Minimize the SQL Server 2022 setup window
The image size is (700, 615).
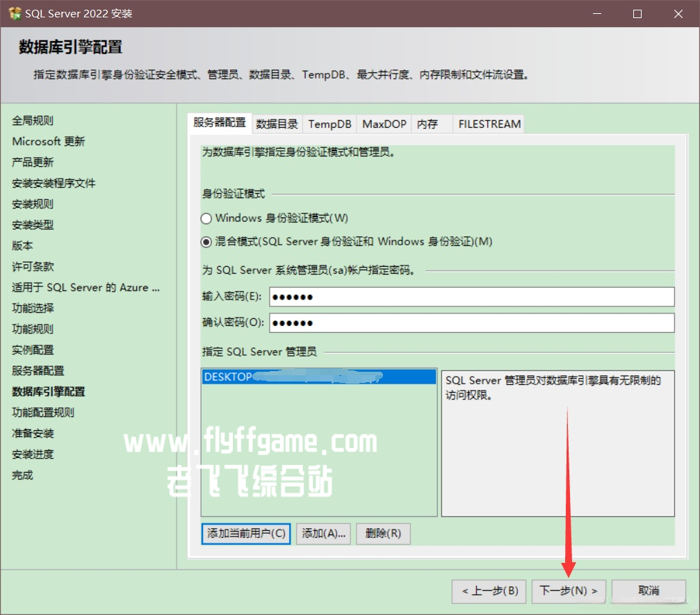coord(597,14)
